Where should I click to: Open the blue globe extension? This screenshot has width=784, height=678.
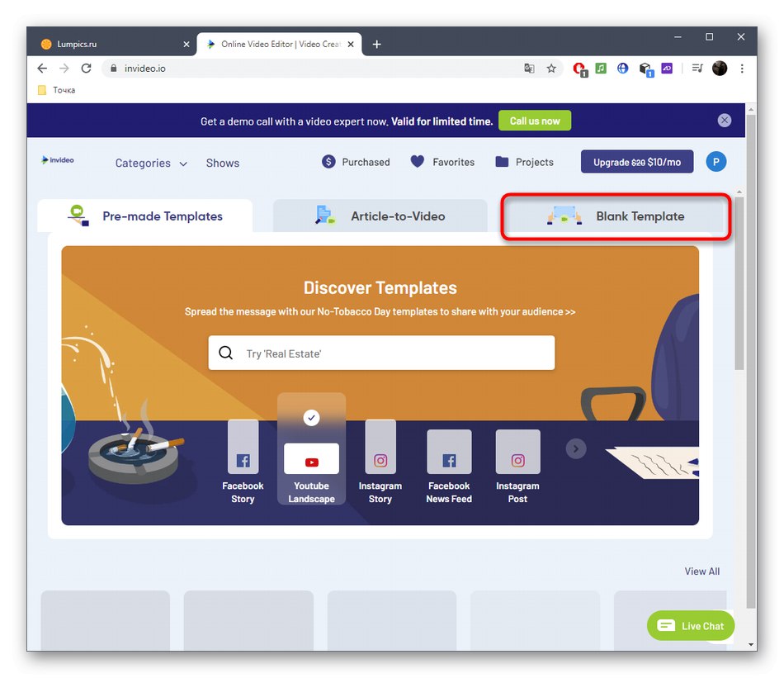pos(622,68)
